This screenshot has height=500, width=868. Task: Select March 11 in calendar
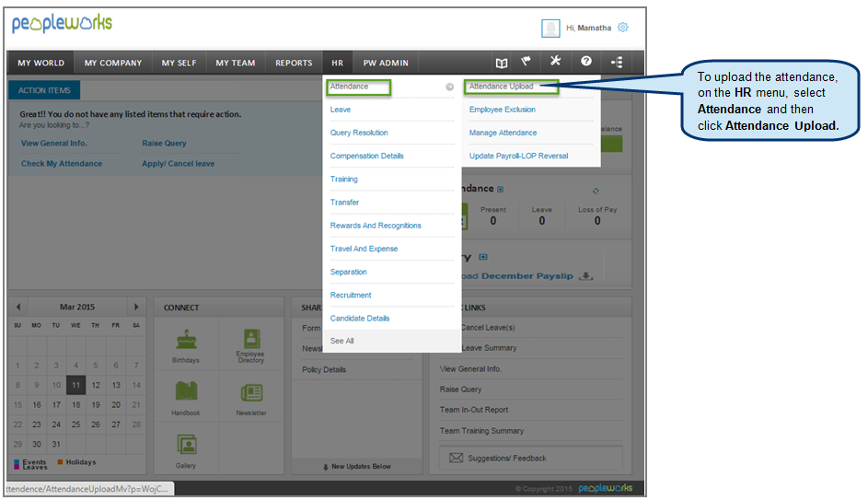75,386
